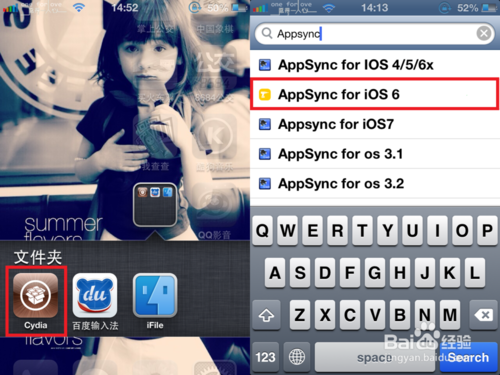Screen dimensions: 500x375
Task: Tap the S key on keyboard
Action: tap(300, 273)
